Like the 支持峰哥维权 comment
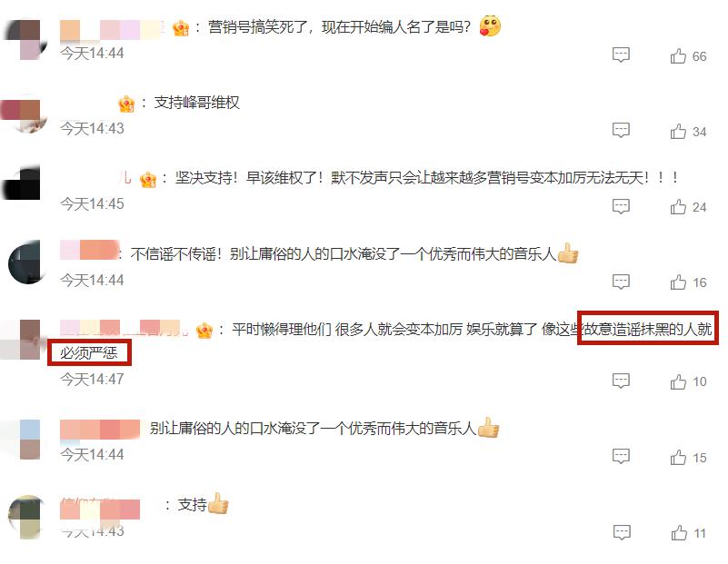This screenshot has height=564, width=728. point(678,132)
